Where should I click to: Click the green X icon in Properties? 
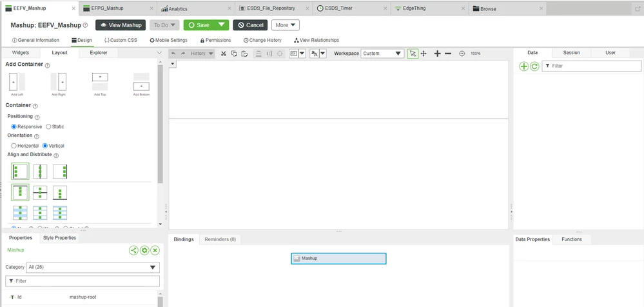(x=155, y=250)
